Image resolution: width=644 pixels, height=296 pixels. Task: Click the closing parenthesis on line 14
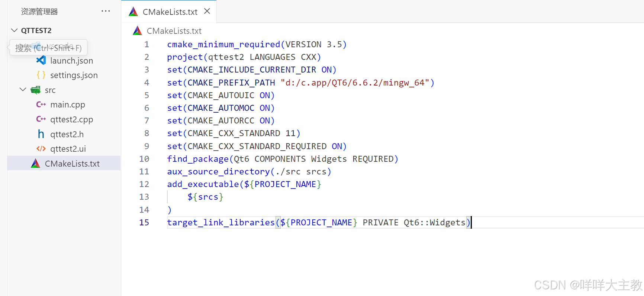coord(170,210)
